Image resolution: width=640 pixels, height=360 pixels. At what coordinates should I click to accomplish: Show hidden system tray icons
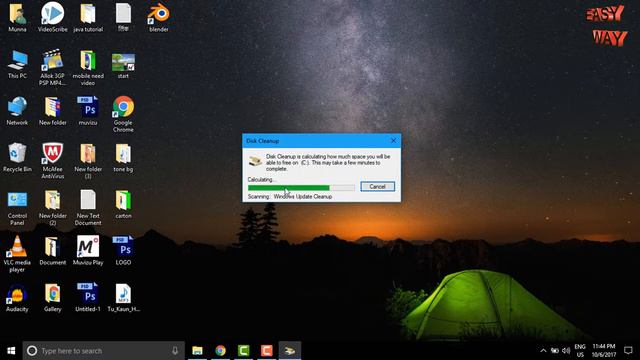tap(543, 351)
